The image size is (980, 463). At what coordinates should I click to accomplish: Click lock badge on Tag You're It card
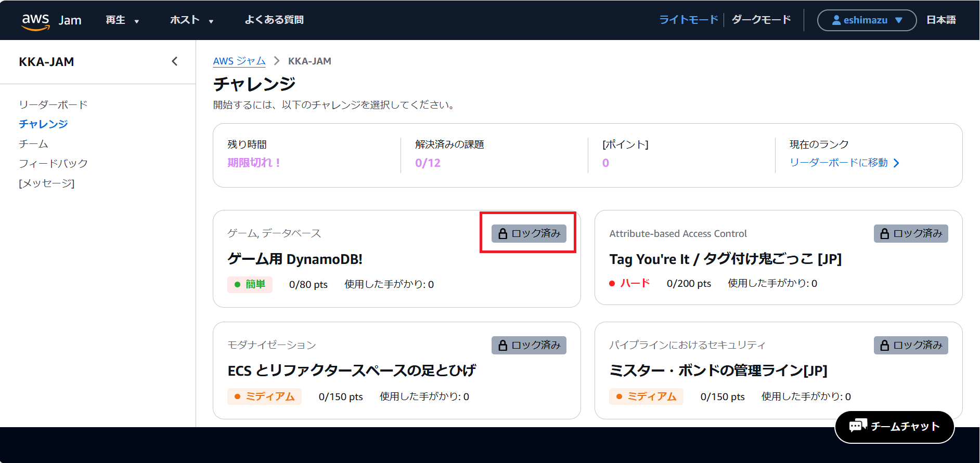[910, 233]
